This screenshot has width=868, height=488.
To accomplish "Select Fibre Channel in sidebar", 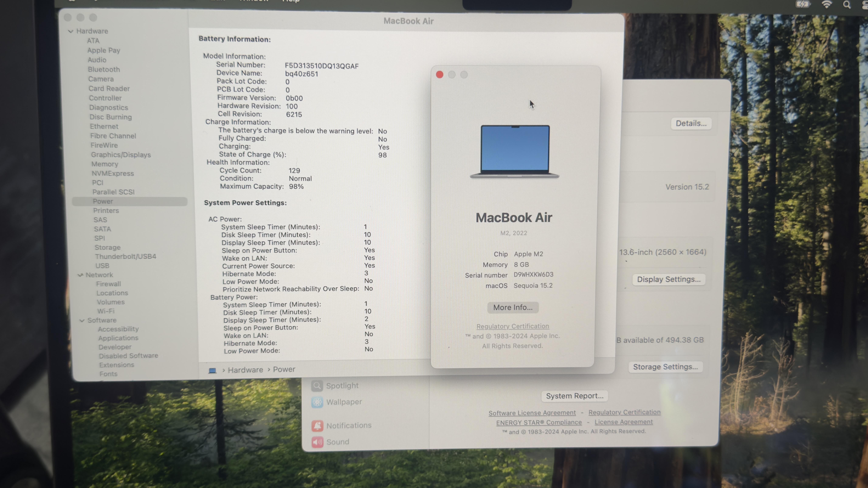I will (113, 136).
